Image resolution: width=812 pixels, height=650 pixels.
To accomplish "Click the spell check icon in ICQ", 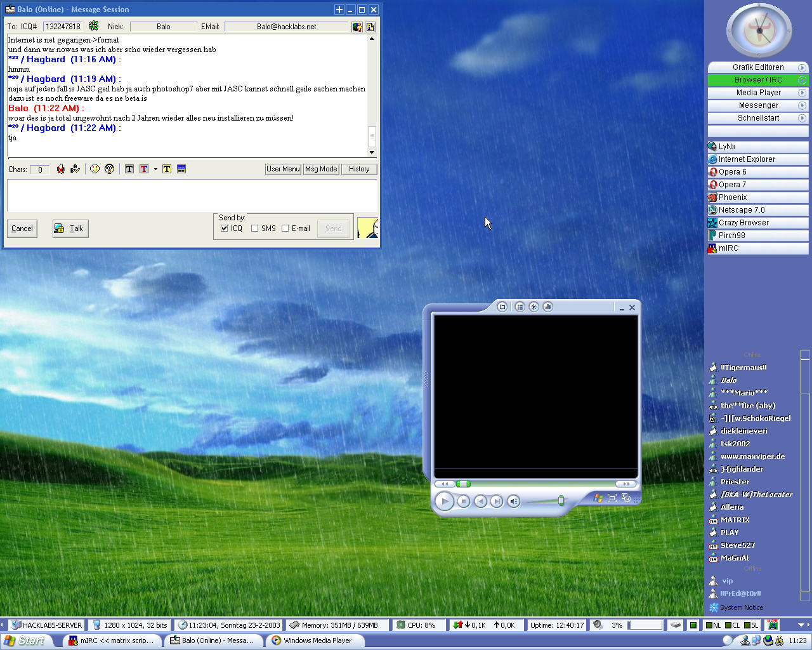I will [75, 169].
